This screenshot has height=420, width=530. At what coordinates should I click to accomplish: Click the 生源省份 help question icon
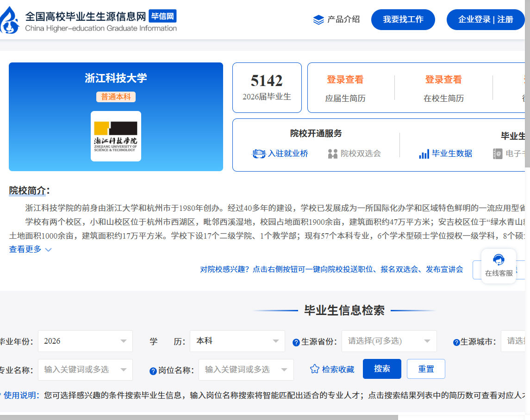pos(296,342)
